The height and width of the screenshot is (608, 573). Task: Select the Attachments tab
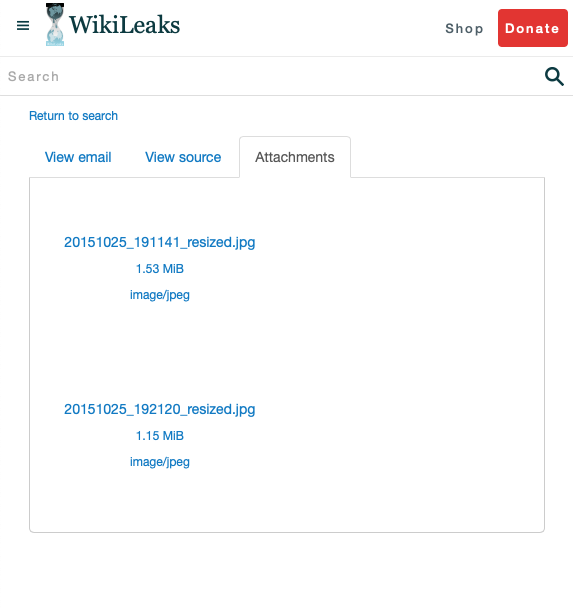(295, 157)
